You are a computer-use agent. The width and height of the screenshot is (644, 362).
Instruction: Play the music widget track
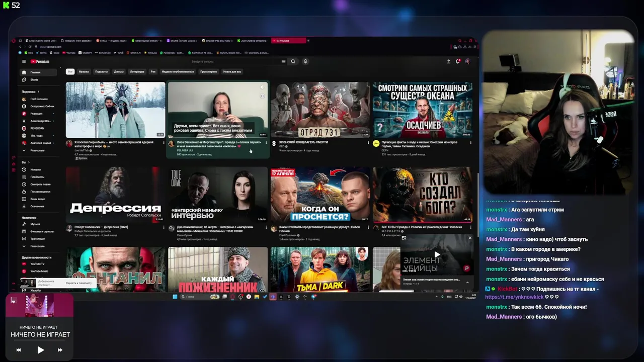coord(40,350)
